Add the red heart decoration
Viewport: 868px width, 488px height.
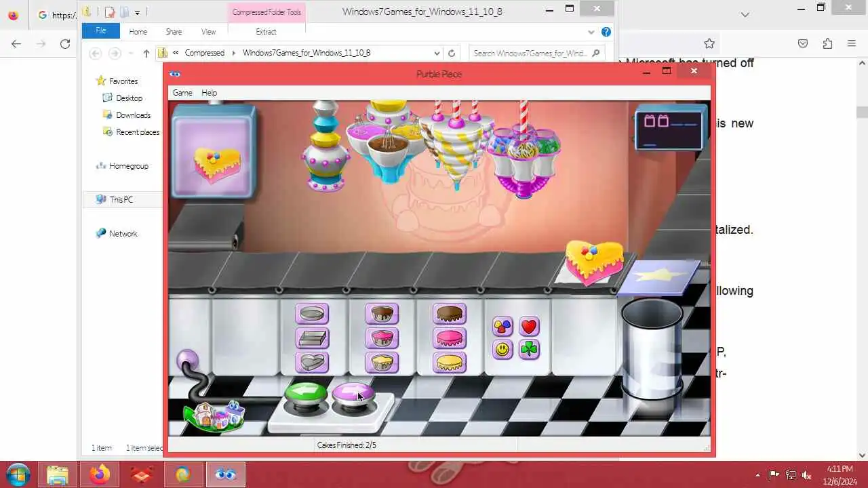click(x=529, y=327)
